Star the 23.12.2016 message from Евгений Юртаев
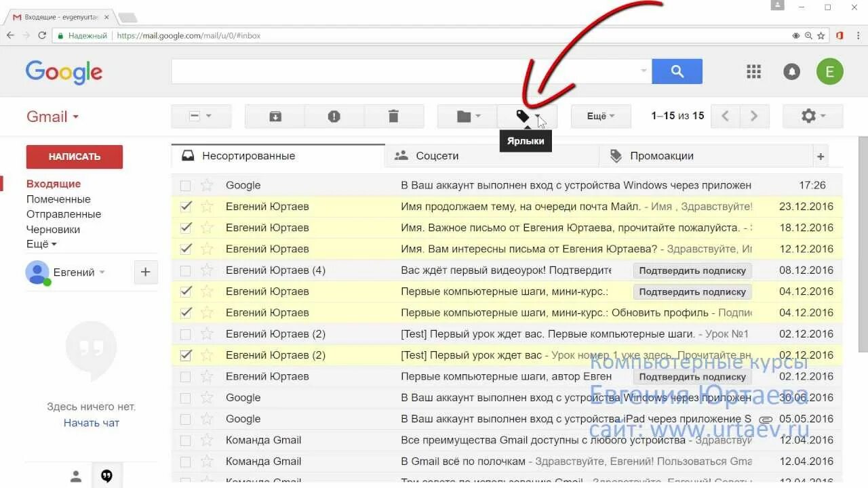Image resolution: width=868 pixels, height=488 pixels. point(207,206)
